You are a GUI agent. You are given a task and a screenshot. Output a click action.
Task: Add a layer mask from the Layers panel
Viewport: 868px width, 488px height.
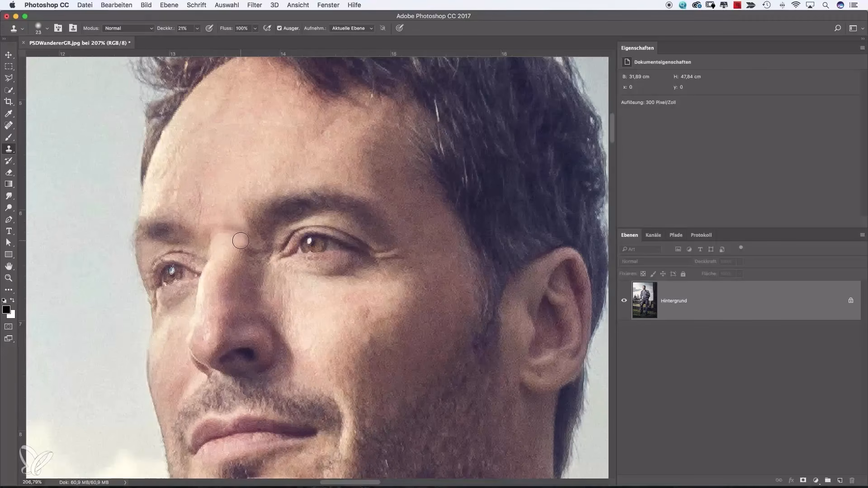click(803, 480)
